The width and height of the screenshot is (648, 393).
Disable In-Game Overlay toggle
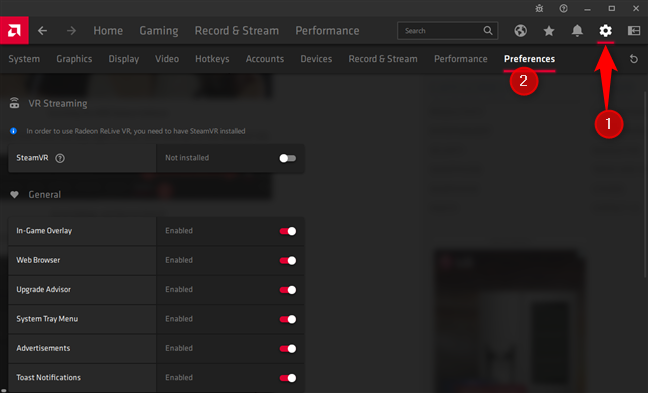click(288, 231)
